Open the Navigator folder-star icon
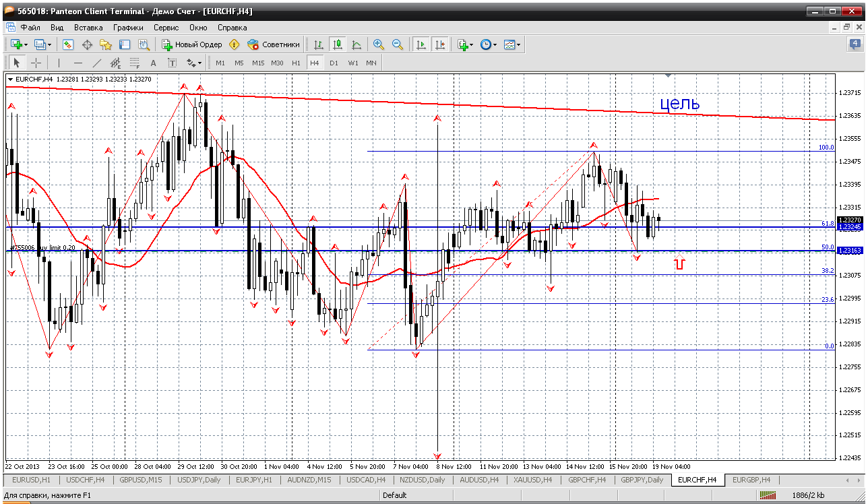This screenshot has height=504, width=868. pyautogui.click(x=106, y=44)
